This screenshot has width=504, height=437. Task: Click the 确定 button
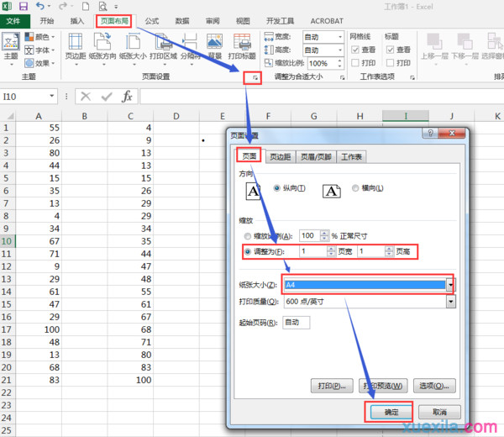pyautogui.click(x=388, y=412)
